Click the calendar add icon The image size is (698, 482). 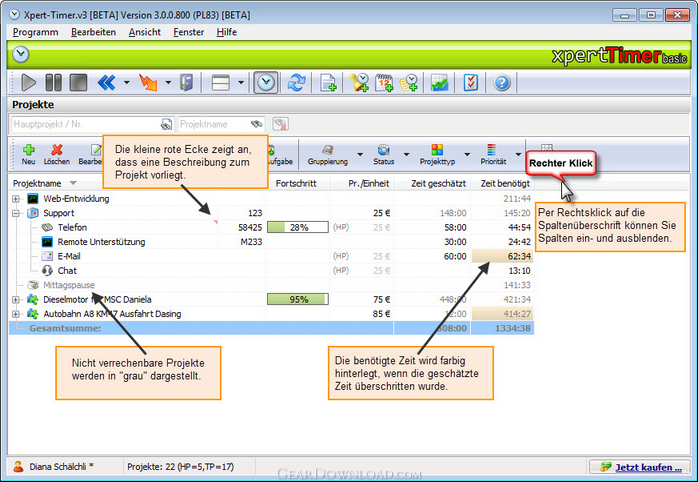coord(384,83)
